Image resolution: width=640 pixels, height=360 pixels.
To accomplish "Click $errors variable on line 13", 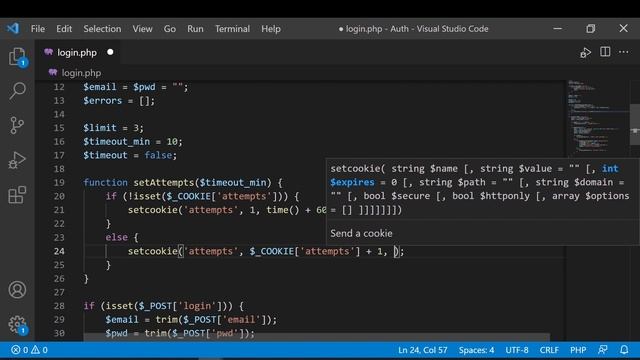I will (102, 100).
